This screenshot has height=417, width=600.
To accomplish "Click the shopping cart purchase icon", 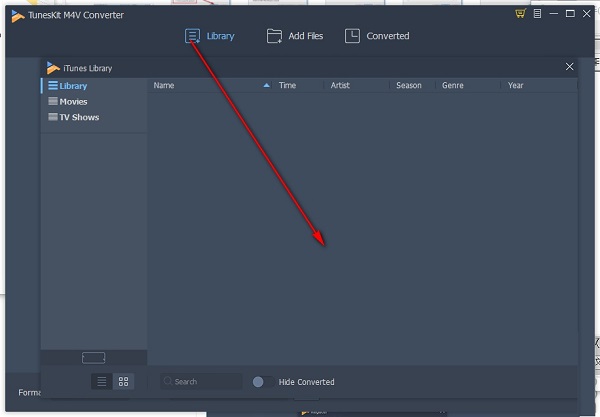I will click(520, 14).
